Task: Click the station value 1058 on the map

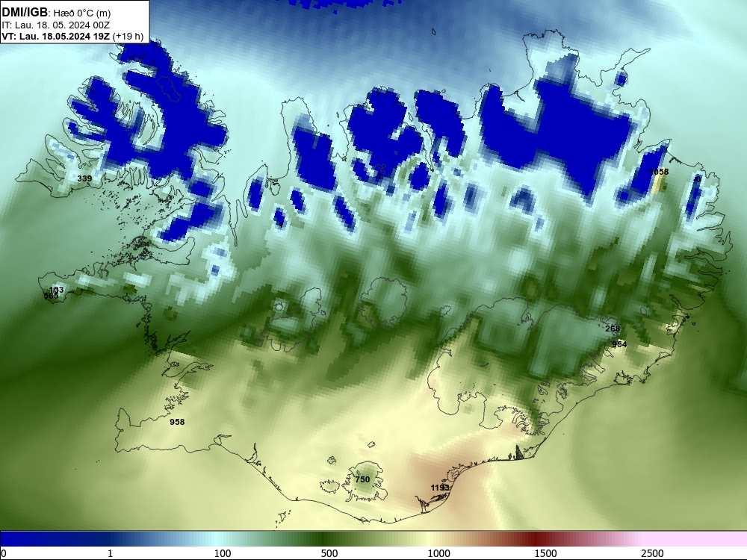Action: pyautogui.click(x=660, y=172)
